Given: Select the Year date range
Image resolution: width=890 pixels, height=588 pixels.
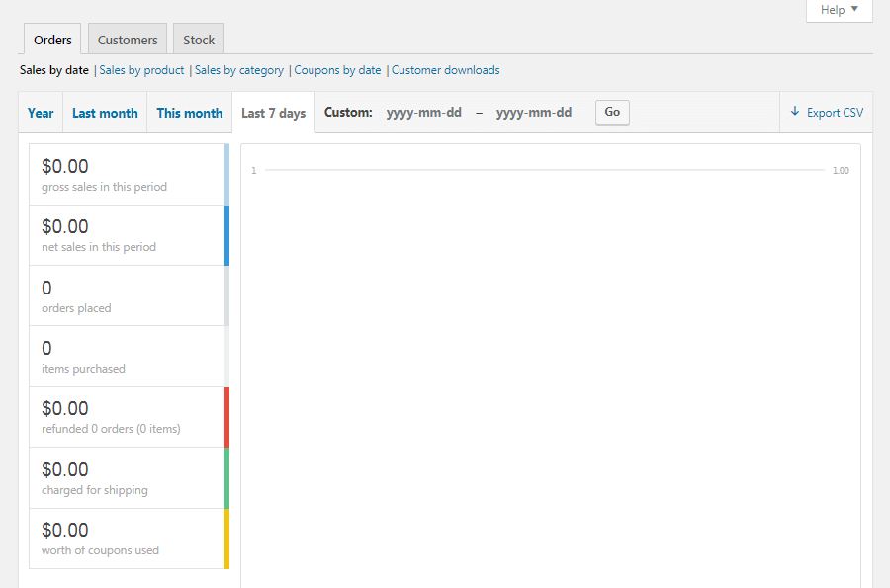Looking at the screenshot, I should pos(40,112).
